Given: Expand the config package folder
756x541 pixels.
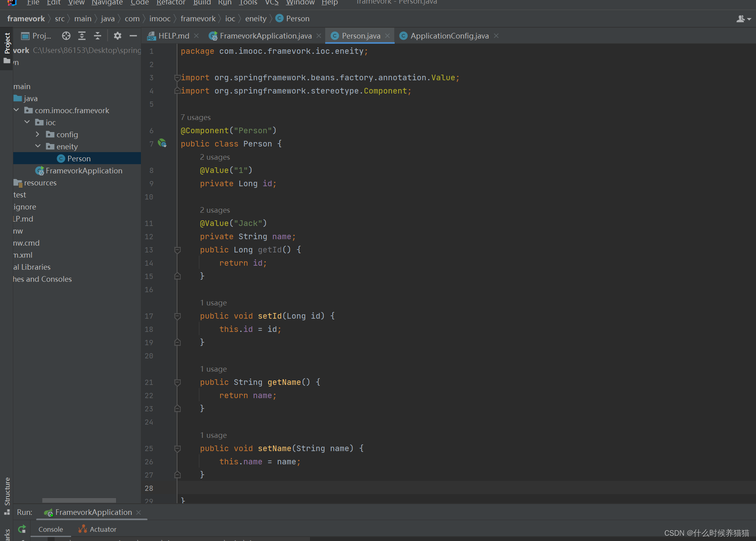Looking at the screenshot, I should pyautogui.click(x=38, y=134).
